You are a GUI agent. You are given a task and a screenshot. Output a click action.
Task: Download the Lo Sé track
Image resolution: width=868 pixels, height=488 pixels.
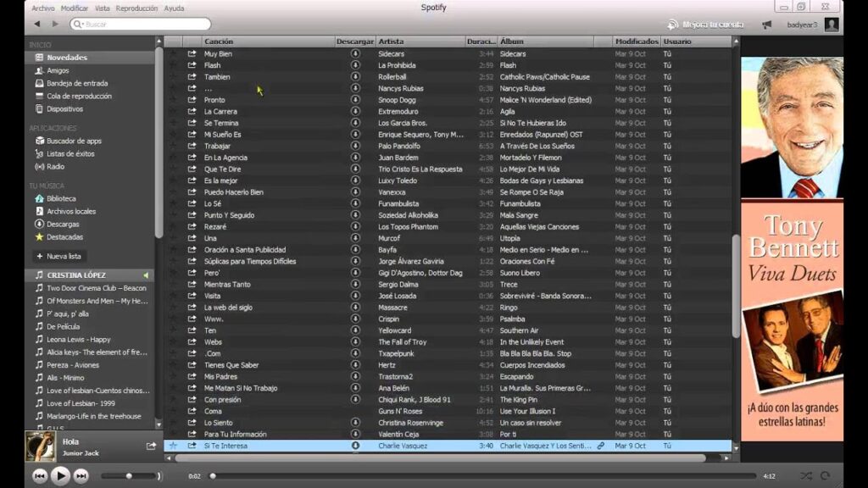[x=355, y=203]
